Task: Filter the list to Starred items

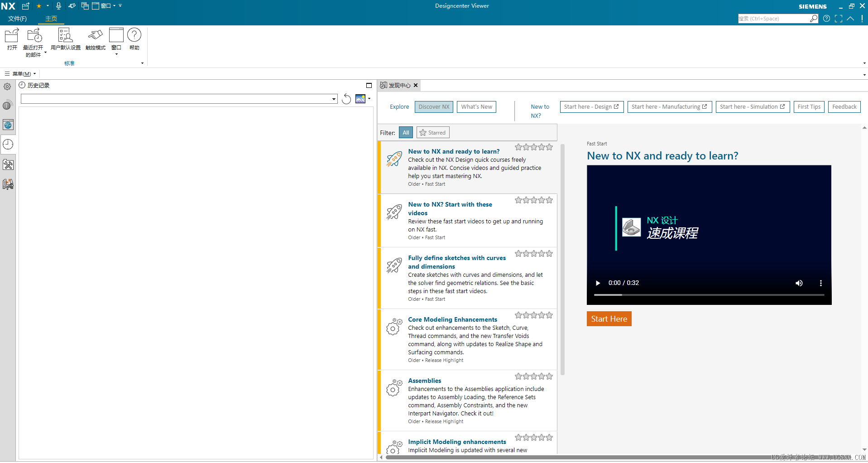Action: tap(433, 133)
